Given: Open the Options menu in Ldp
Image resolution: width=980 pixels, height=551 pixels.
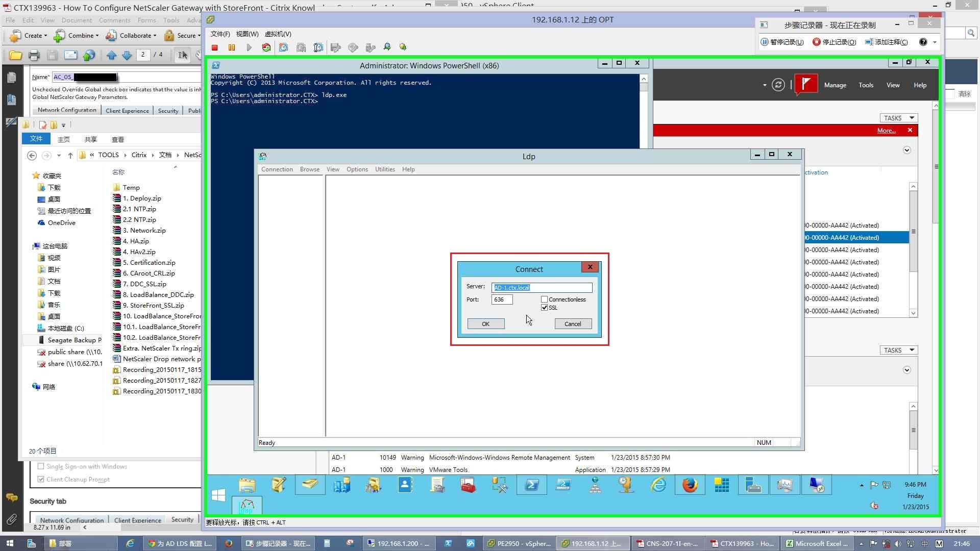Looking at the screenshot, I should pos(357,169).
